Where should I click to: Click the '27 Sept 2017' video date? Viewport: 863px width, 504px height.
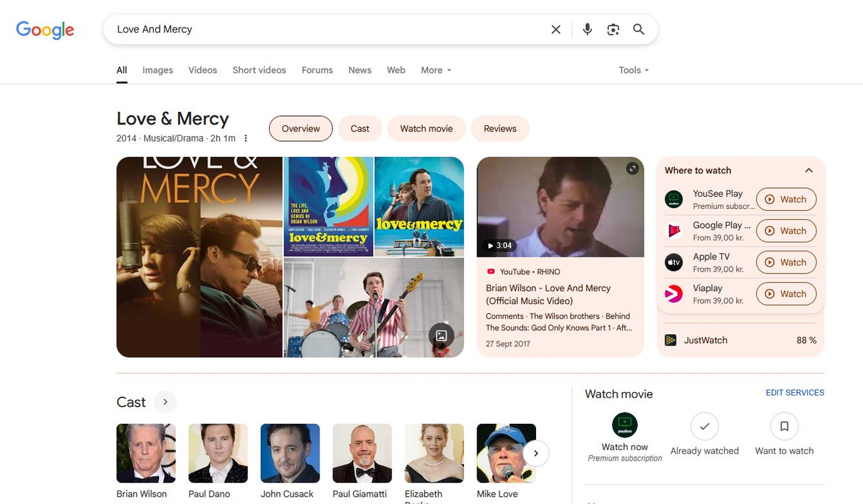[508, 344]
